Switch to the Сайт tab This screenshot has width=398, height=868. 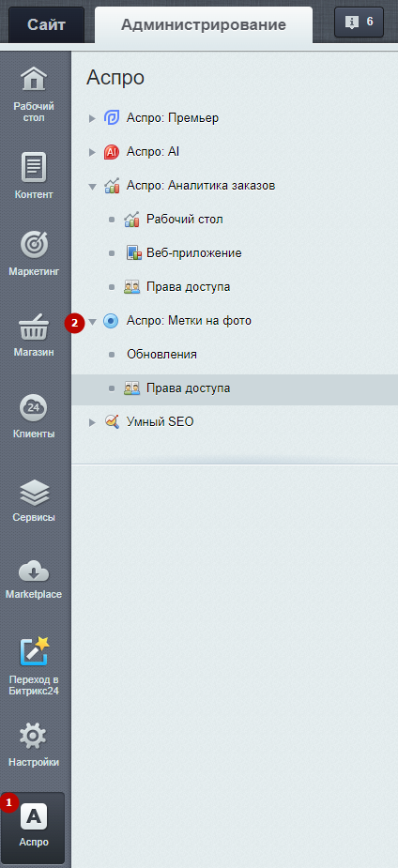tap(47, 25)
